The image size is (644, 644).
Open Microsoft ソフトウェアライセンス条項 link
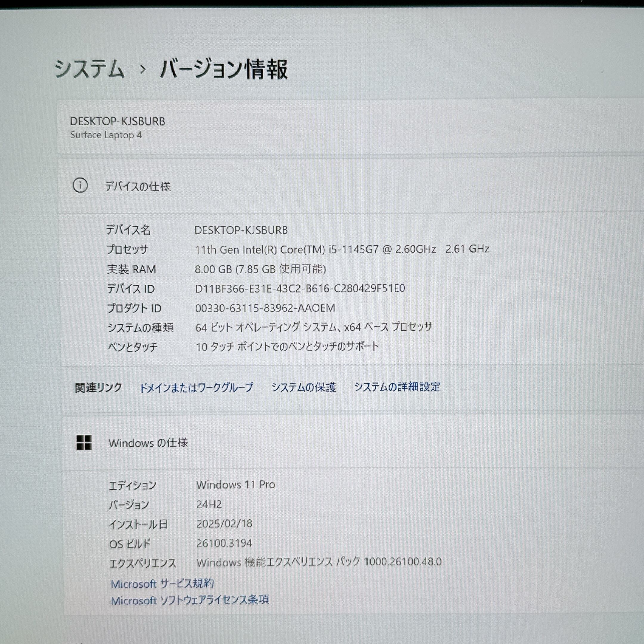190,600
